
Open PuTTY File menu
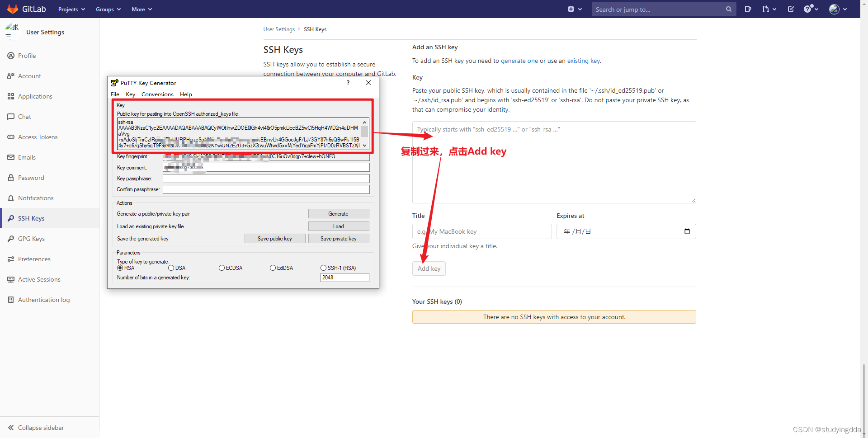tap(115, 94)
